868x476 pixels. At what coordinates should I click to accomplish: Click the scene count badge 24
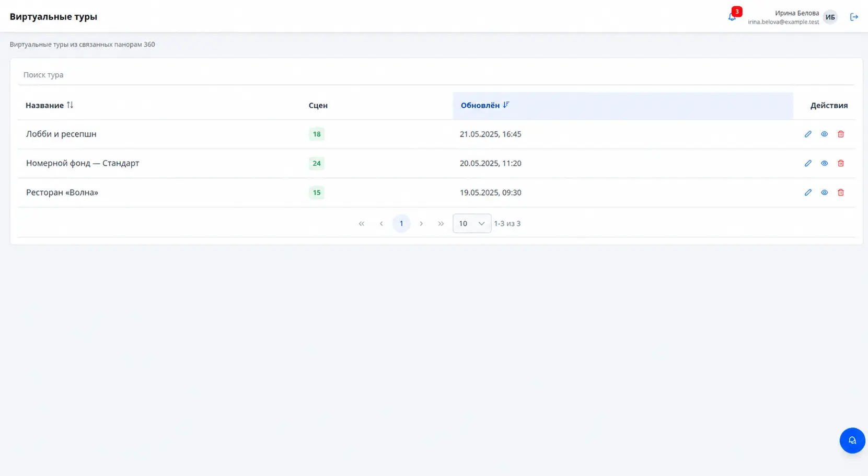point(317,163)
